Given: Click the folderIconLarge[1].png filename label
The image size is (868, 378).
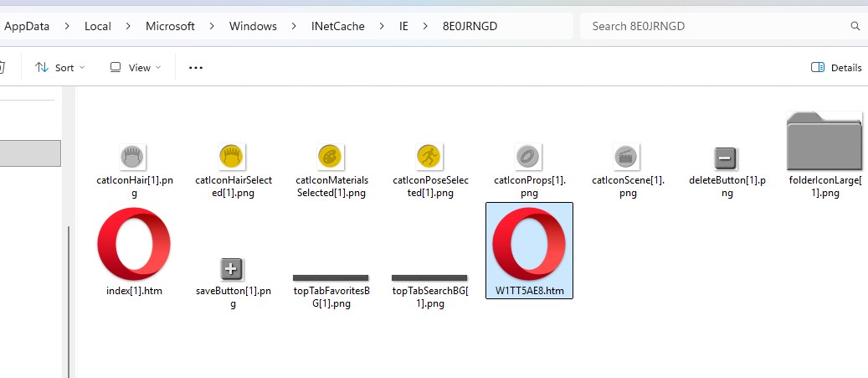Looking at the screenshot, I should click(824, 187).
